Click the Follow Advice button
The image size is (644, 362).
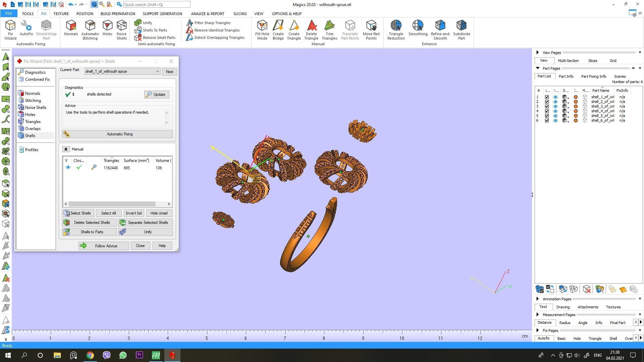[103, 246]
